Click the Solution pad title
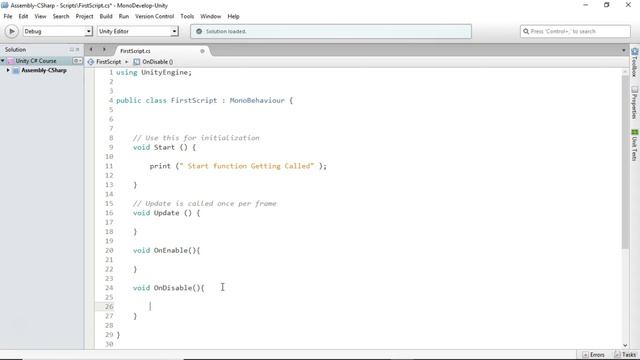The height and width of the screenshot is (360, 640). (15, 49)
